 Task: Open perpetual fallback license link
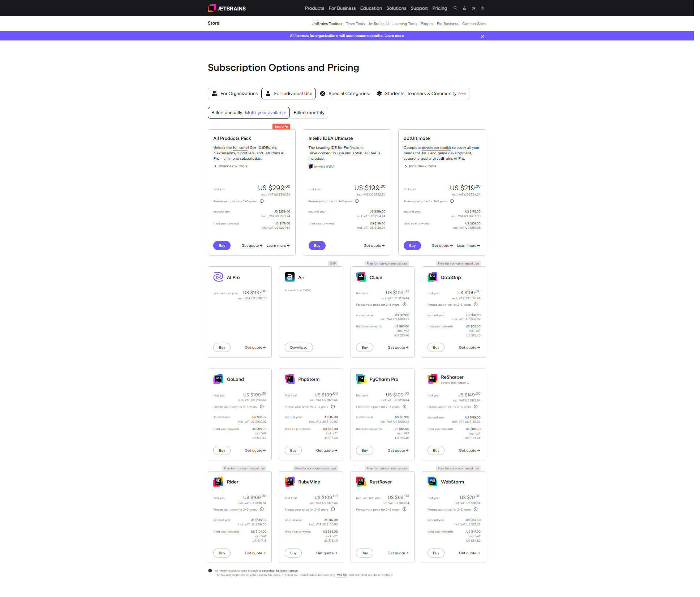click(280, 571)
